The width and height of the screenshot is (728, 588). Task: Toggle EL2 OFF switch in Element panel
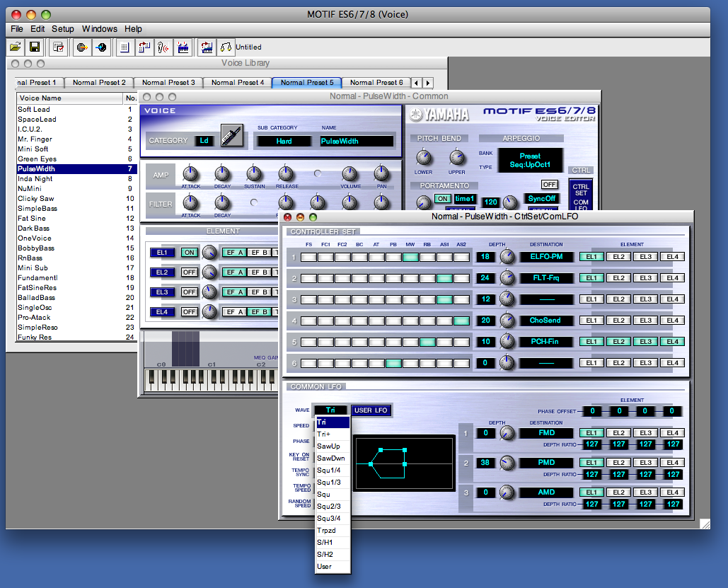point(190,272)
